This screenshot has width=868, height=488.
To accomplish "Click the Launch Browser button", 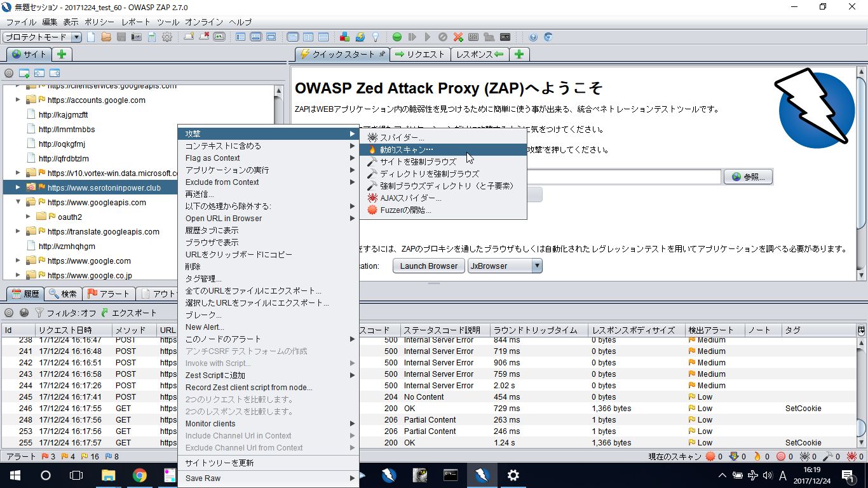I will point(428,266).
